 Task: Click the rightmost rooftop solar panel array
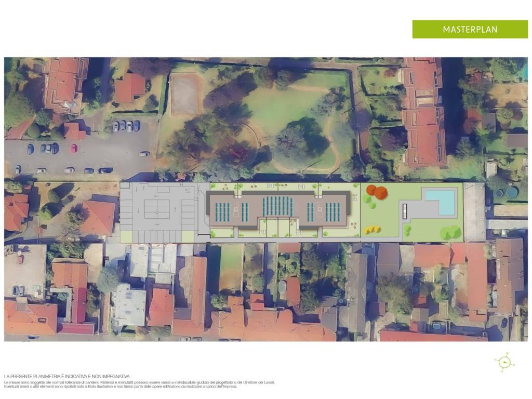click(x=332, y=211)
